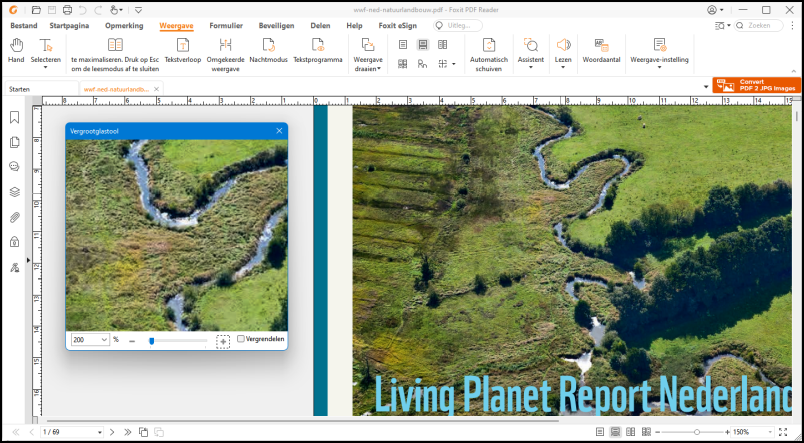Screen dimensions: 804x443
Task: Open the Layers side panel
Action: (14, 192)
